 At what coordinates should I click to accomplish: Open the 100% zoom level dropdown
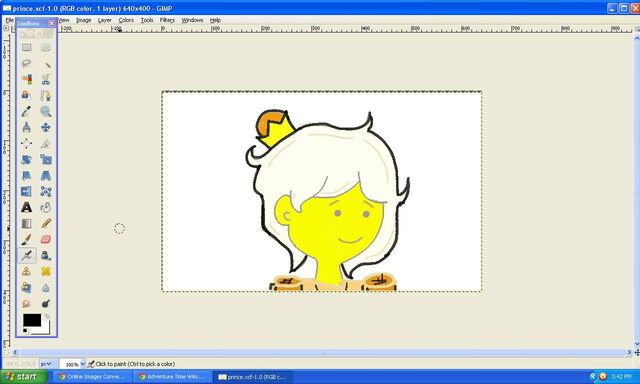[73, 364]
